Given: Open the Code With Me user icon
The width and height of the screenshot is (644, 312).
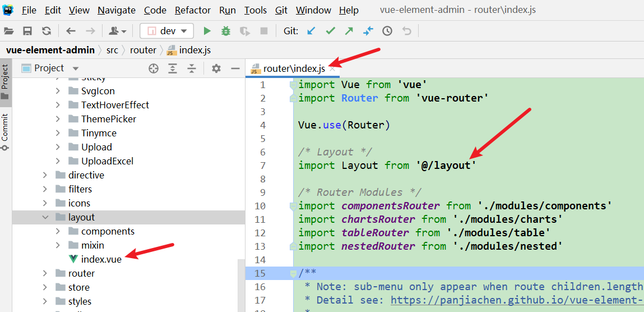Looking at the screenshot, I should pyautogui.click(x=118, y=31).
